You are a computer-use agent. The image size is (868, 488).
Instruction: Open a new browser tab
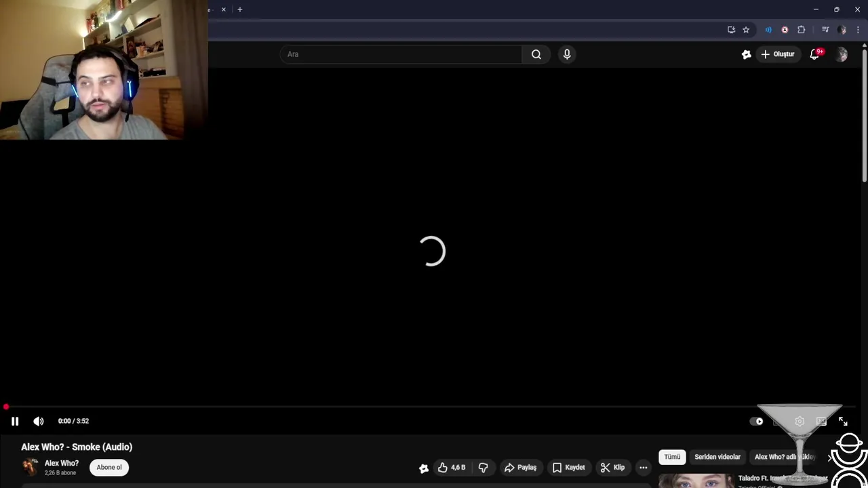[239, 9]
